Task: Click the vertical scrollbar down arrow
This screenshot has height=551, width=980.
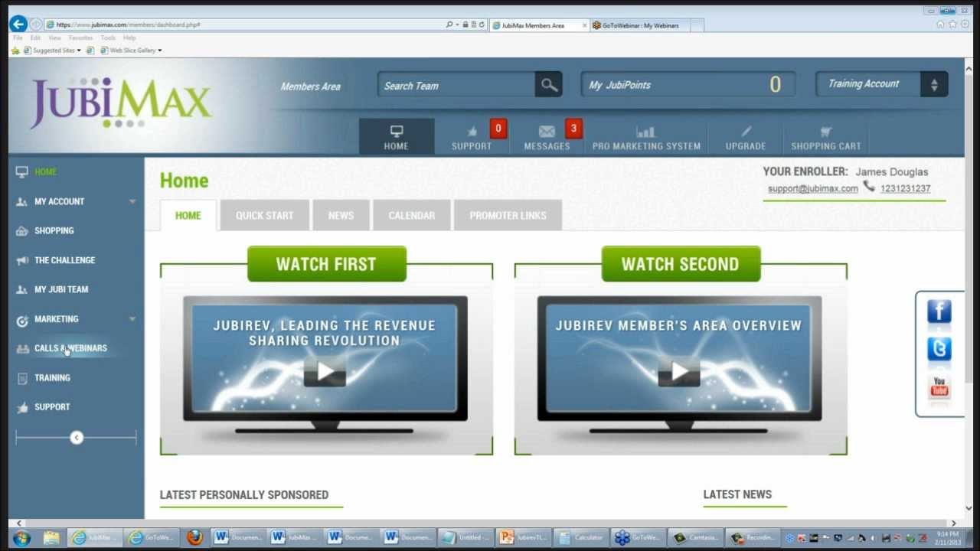Action: [x=969, y=507]
